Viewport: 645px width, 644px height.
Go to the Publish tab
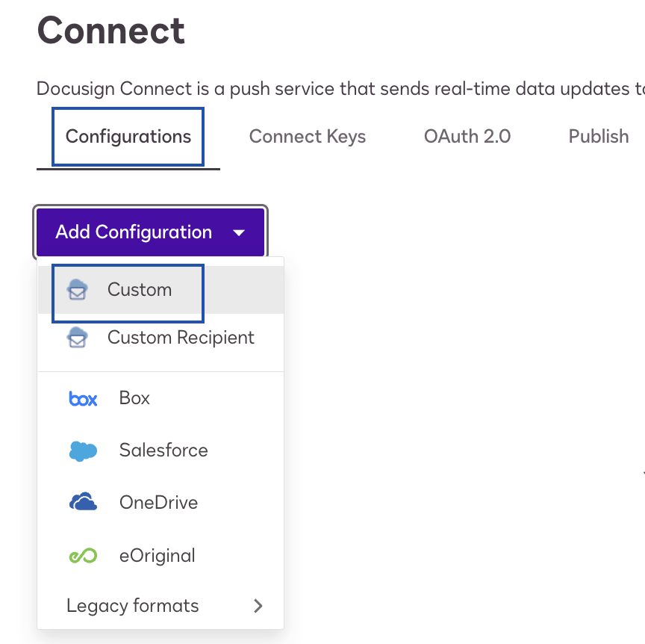point(599,137)
